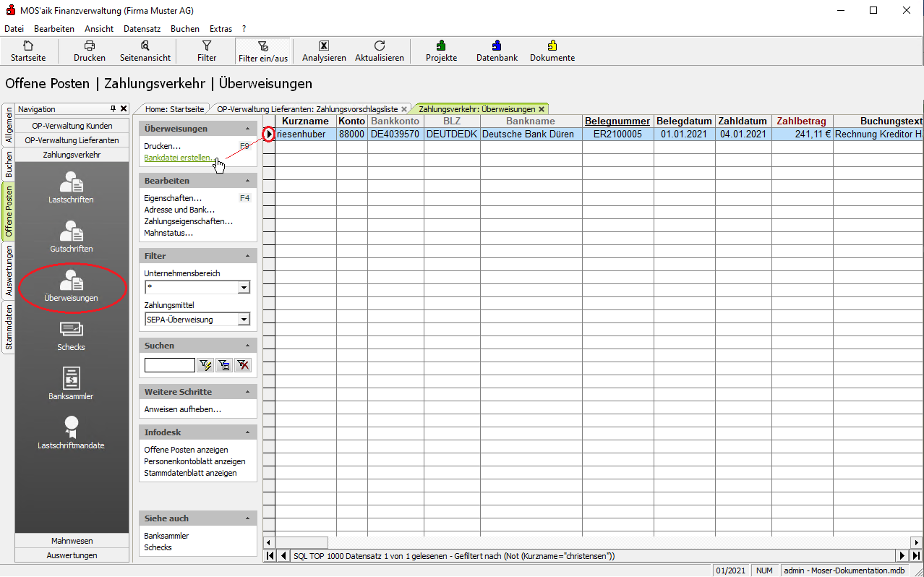This screenshot has width=924, height=577.
Task: Go to previous record navigation arrow
Action: point(283,556)
